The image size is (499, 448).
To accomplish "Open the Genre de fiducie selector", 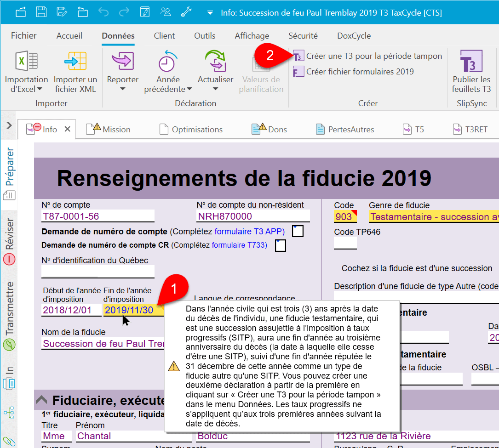I will click(434, 217).
